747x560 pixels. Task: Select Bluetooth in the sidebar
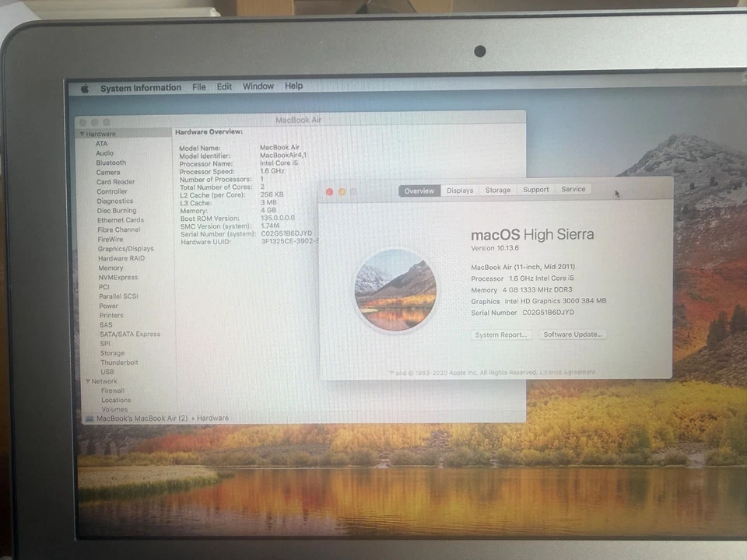point(111,163)
